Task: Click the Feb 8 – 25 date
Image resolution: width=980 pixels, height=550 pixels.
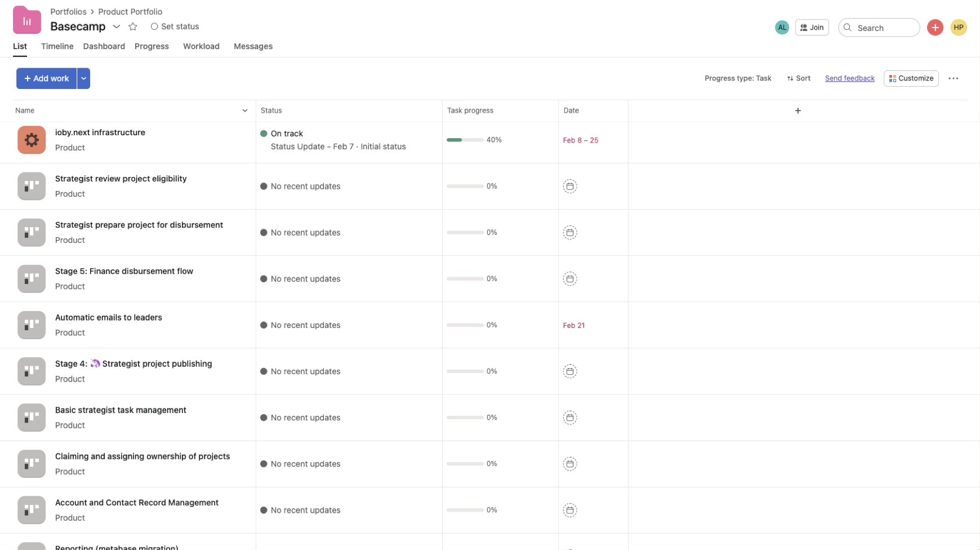Action: coord(580,140)
